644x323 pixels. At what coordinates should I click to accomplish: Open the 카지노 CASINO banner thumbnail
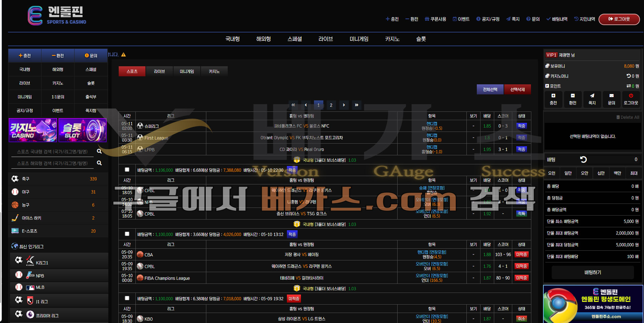[x=33, y=130]
